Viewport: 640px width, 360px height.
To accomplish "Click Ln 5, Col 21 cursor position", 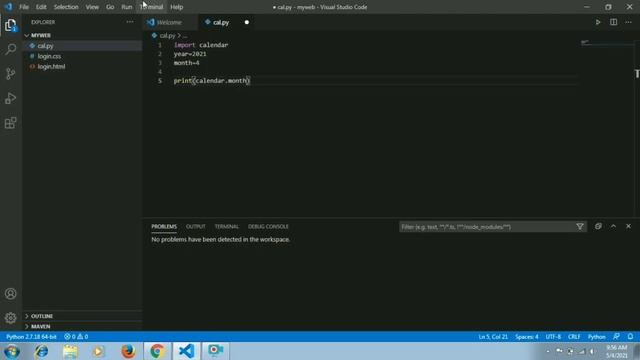I will coord(493,337).
